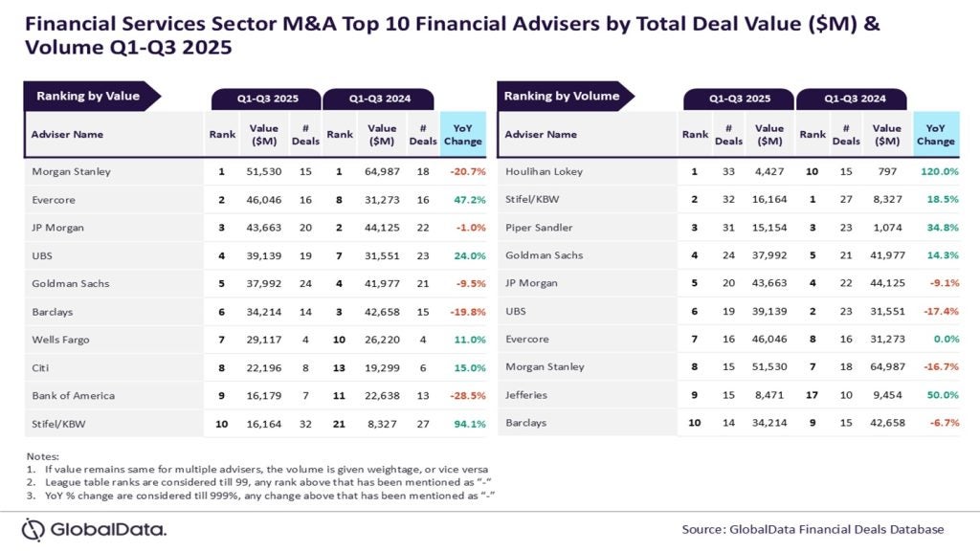Click Adviser Name header in the volume table
This screenshot has height=551, width=980.
coord(541,134)
